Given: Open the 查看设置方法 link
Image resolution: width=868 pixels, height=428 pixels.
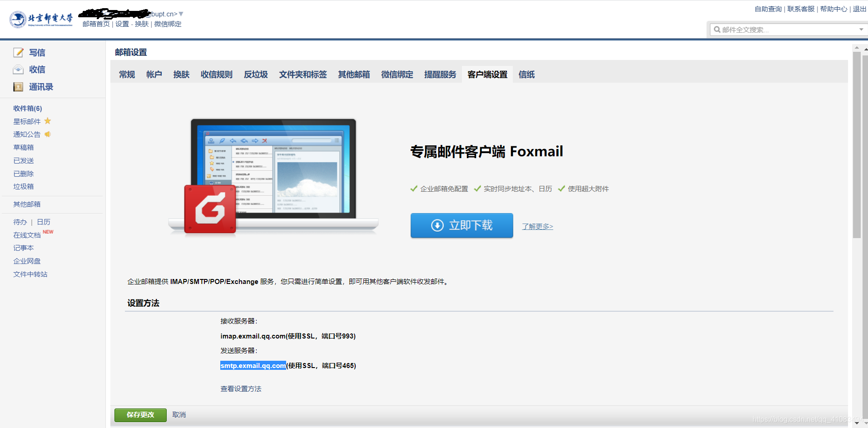Looking at the screenshot, I should click(x=241, y=389).
